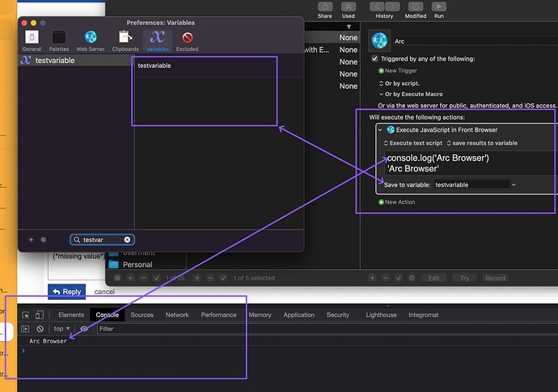Edit Save to variable testvariable field
The image size is (558, 392).
click(471, 184)
